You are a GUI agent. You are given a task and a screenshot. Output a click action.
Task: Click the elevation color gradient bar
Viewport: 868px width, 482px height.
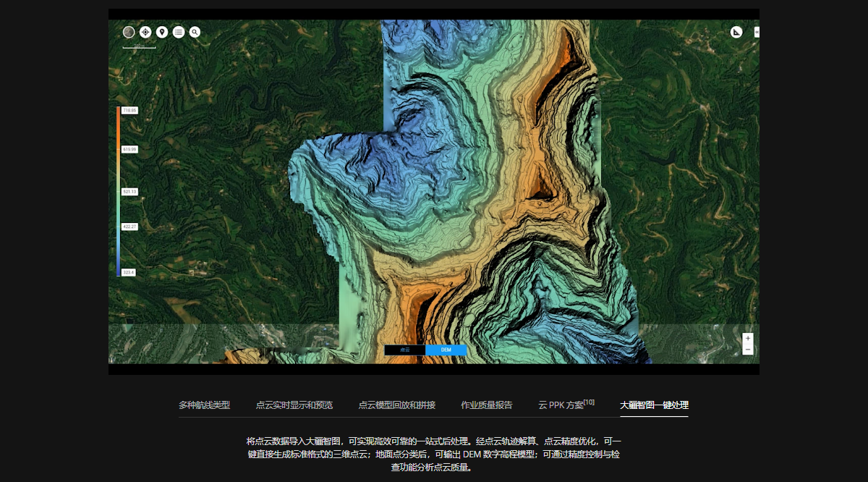(118, 192)
